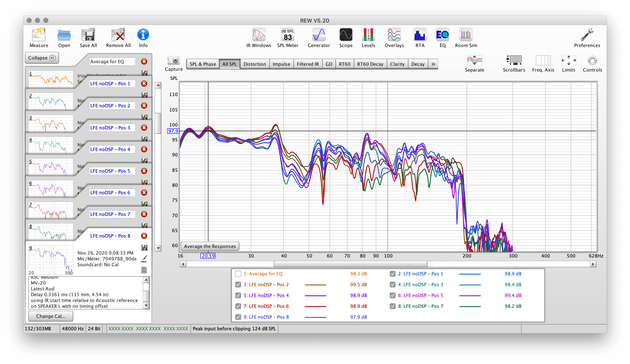The height and width of the screenshot is (364, 630).
Task: Switch to Distortion tab
Action: 254,64
